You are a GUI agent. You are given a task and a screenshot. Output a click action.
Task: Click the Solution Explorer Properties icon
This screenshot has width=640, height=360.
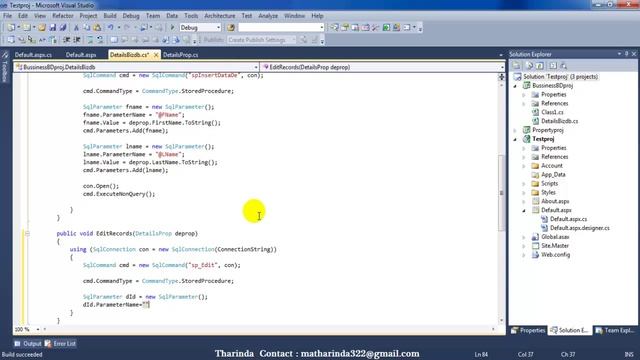[x=516, y=66]
